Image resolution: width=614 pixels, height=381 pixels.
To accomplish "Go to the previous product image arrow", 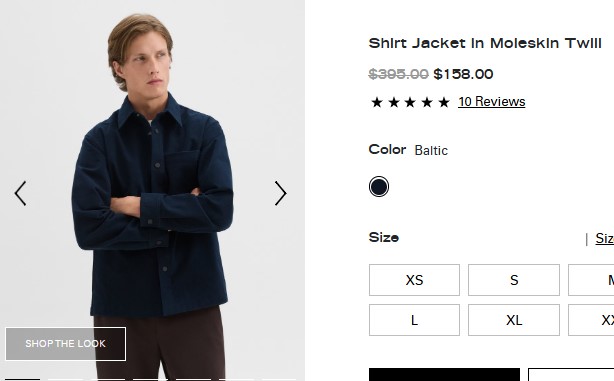I will click(20, 193).
